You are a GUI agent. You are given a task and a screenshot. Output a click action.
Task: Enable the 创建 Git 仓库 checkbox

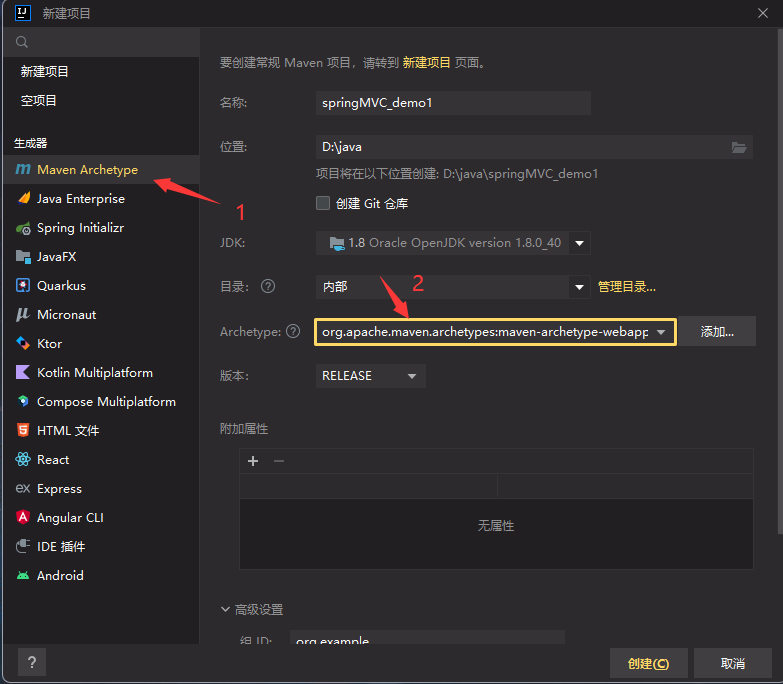[x=323, y=203]
